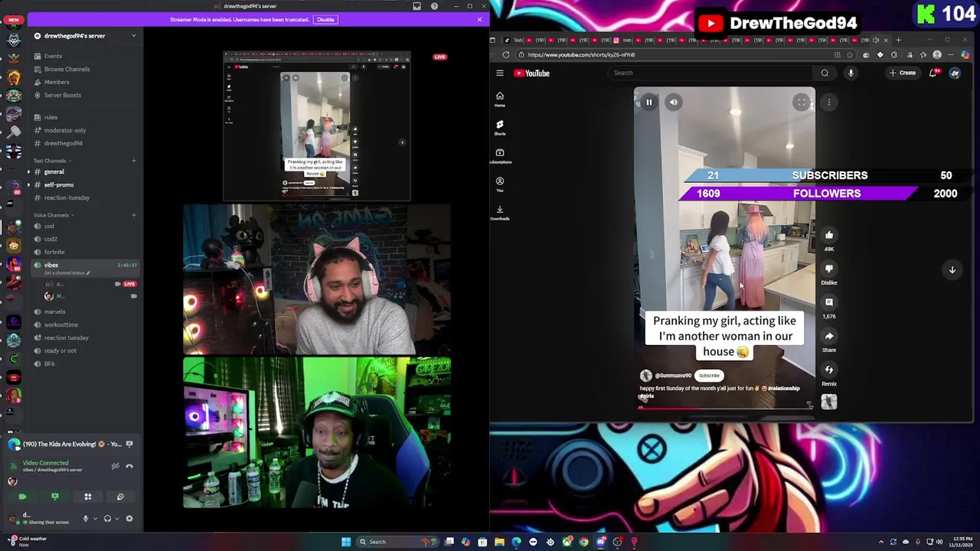This screenshot has width=980, height=551.
Task: Join the marvels voice channel
Action: point(54,311)
